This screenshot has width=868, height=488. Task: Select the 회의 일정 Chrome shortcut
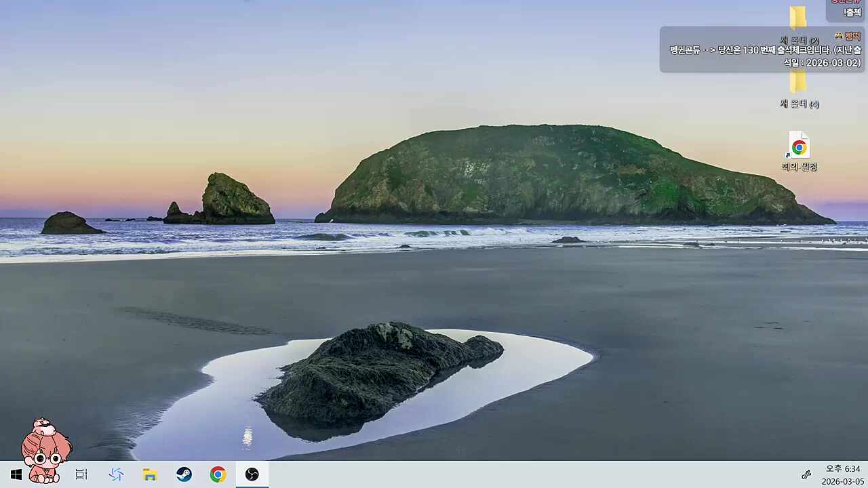pos(799,148)
